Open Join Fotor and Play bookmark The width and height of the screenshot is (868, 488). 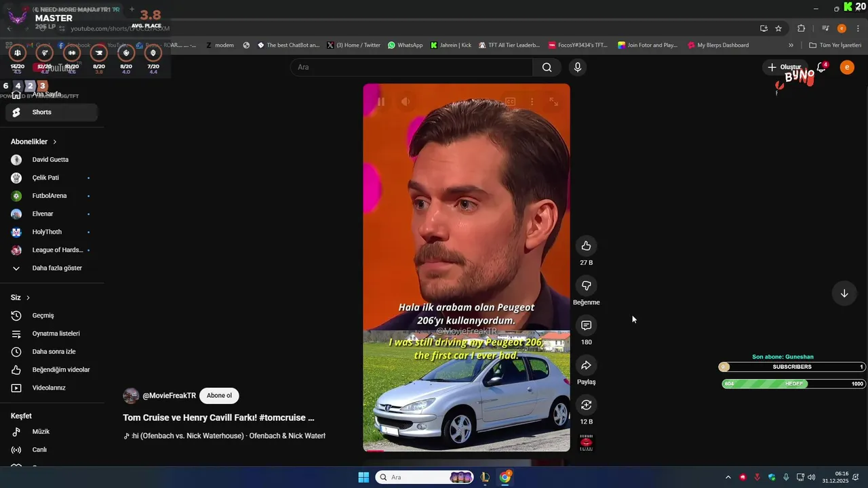(x=648, y=45)
